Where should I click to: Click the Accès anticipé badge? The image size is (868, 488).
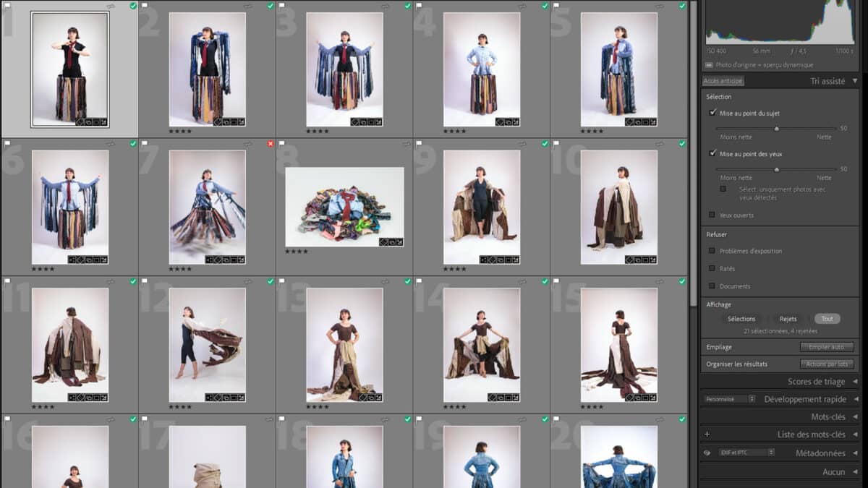[723, 81]
